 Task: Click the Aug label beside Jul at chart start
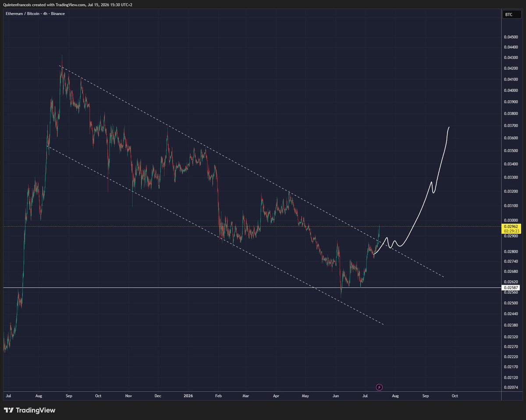(39, 396)
